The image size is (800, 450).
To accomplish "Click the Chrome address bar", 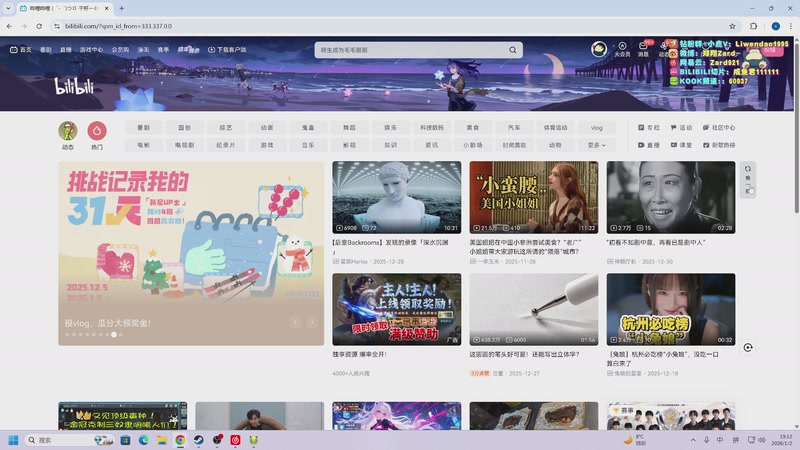I will coord(393,26).
